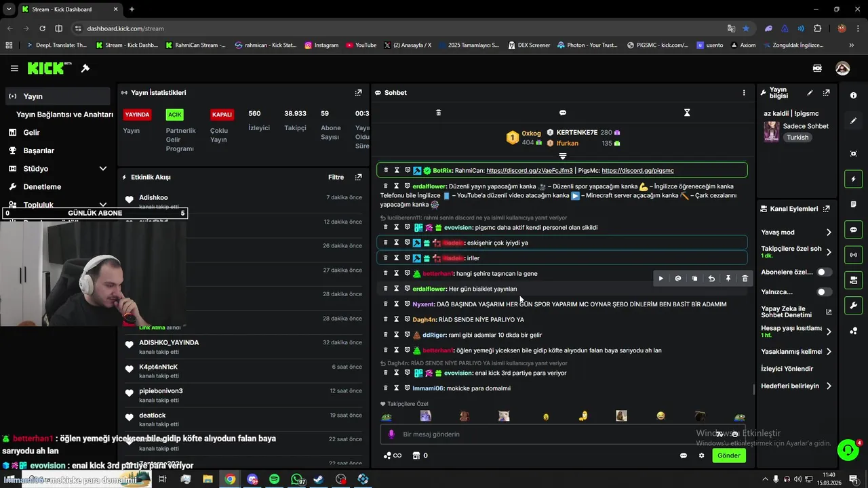Open the hamburger menu beside the Kick logo
868x488 pixels.
click(14, 68)
